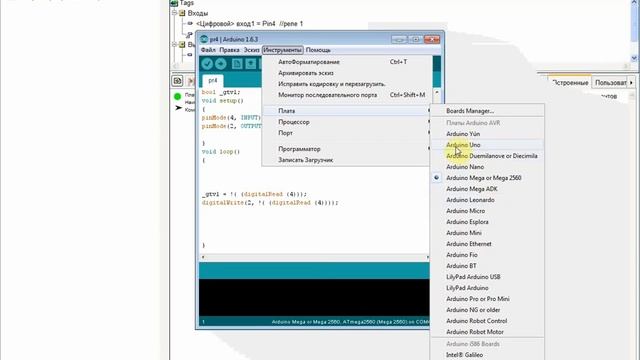
Task: Open the Плата submenu
Action: point(347,111)
